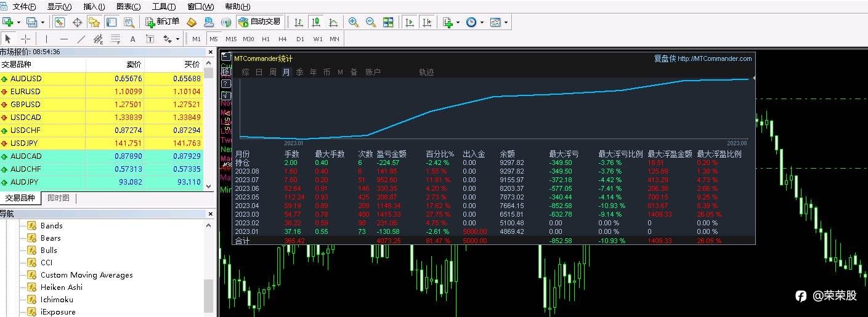Image resolution: width=868 pixels, height=317 pixels.
Task: Select the 账户 tab in MTCommander
Action: (x=373, y=72)
